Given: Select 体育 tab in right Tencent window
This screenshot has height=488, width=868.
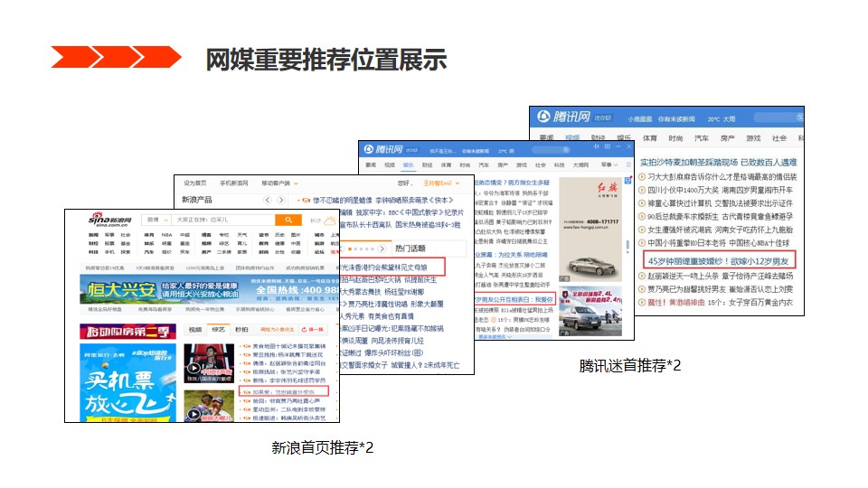Looking at the screenshot, I should click(650, 137).
